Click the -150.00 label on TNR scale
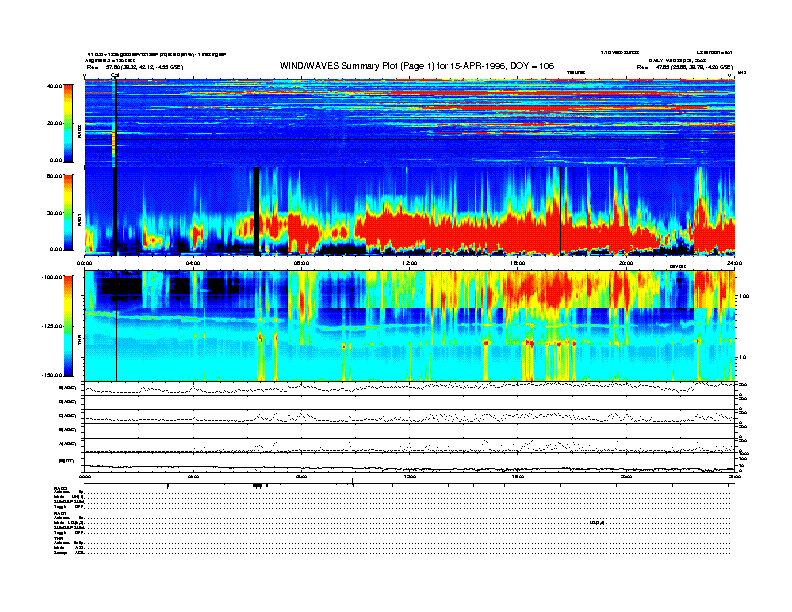The height and width of the screenshot is (612, 792). coord(52,375)
